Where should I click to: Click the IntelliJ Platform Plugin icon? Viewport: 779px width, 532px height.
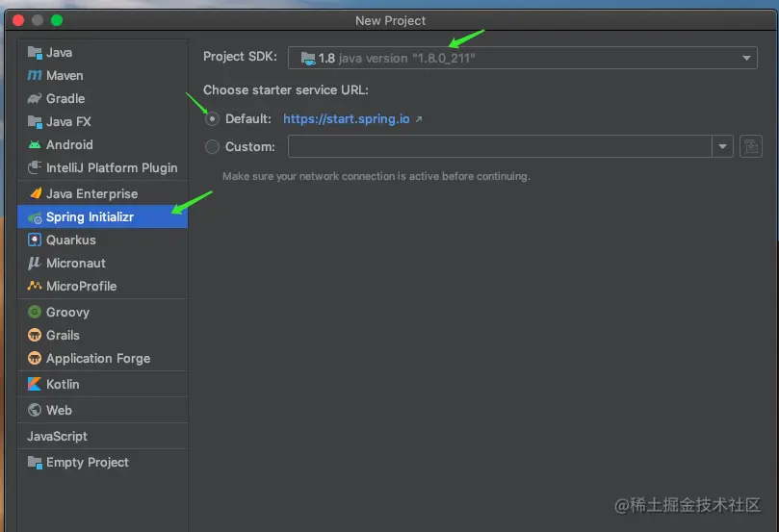(x=35, y=167)
